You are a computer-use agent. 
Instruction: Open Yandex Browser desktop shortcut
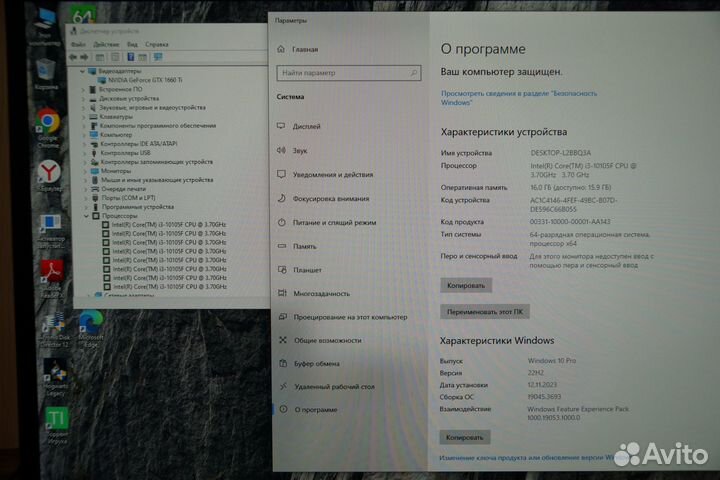(x=49, y=173)
